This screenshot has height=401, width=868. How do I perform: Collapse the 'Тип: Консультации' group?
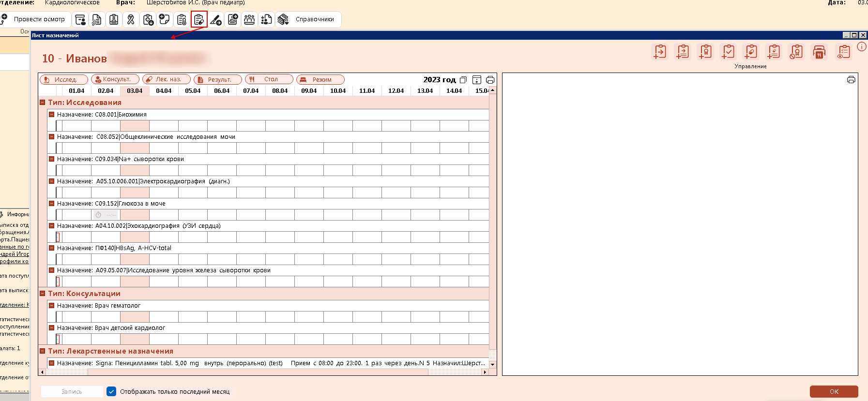(x=43, y=294)
